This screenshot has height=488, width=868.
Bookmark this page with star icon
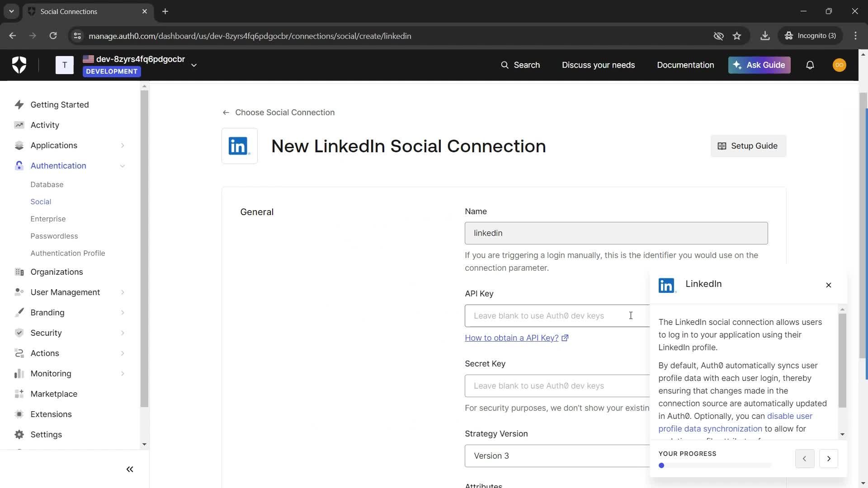tap(737, 36)
